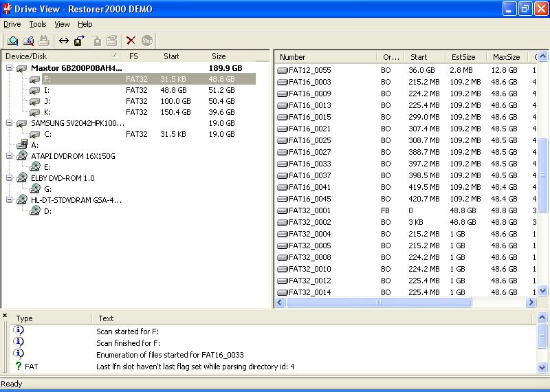
Task: Close the log panel with its x
Action: click(5, 316)
